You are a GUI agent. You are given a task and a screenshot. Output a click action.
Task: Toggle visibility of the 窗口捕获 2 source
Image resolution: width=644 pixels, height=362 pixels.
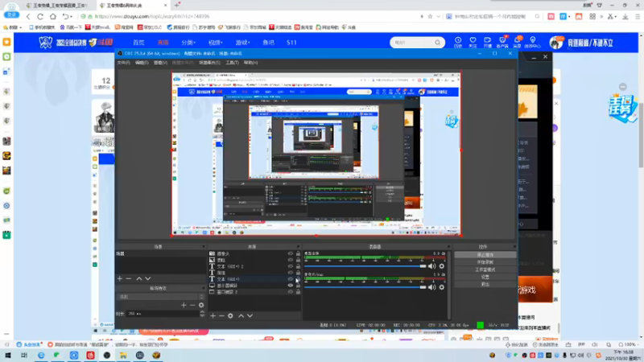click(x=291, y=292)
